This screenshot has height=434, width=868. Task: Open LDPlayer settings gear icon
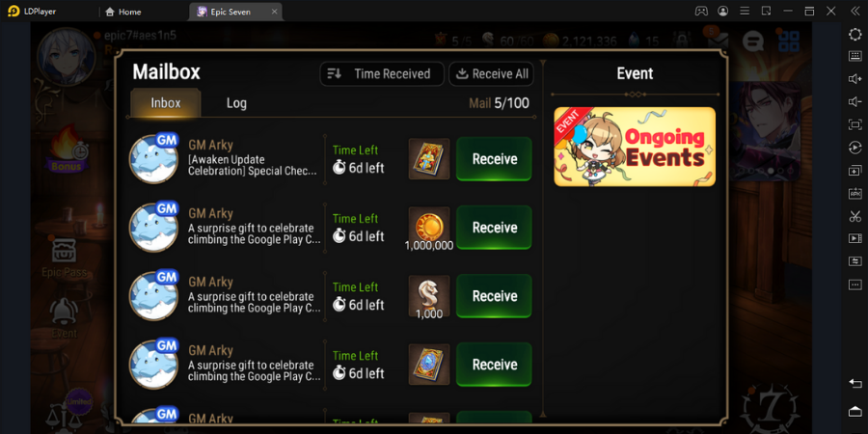coord(854,34)
